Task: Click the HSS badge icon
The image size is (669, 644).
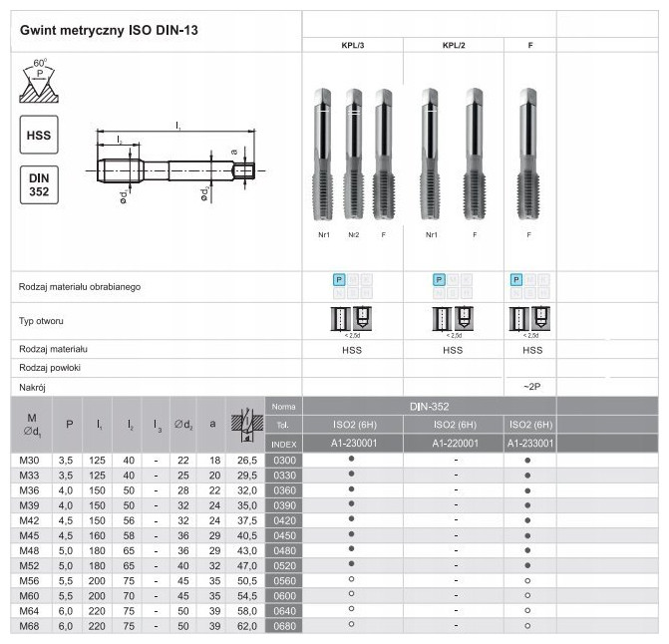Action: [x=40, y=135]
